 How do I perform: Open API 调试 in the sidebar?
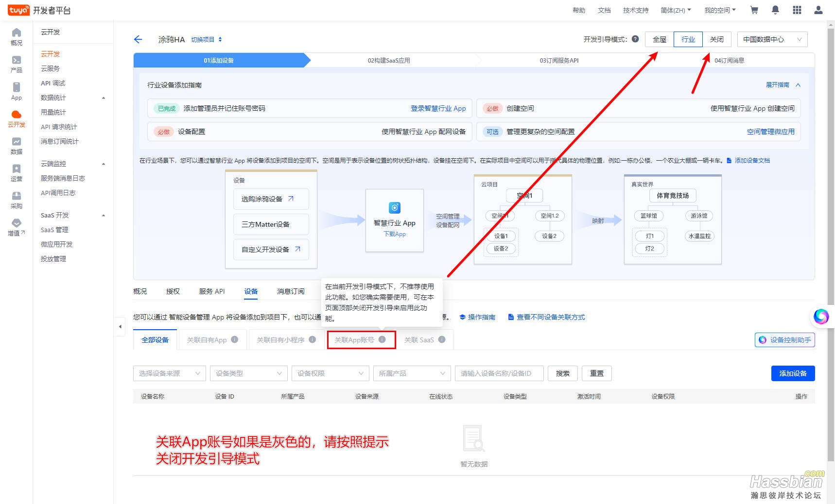click(53, 83)
